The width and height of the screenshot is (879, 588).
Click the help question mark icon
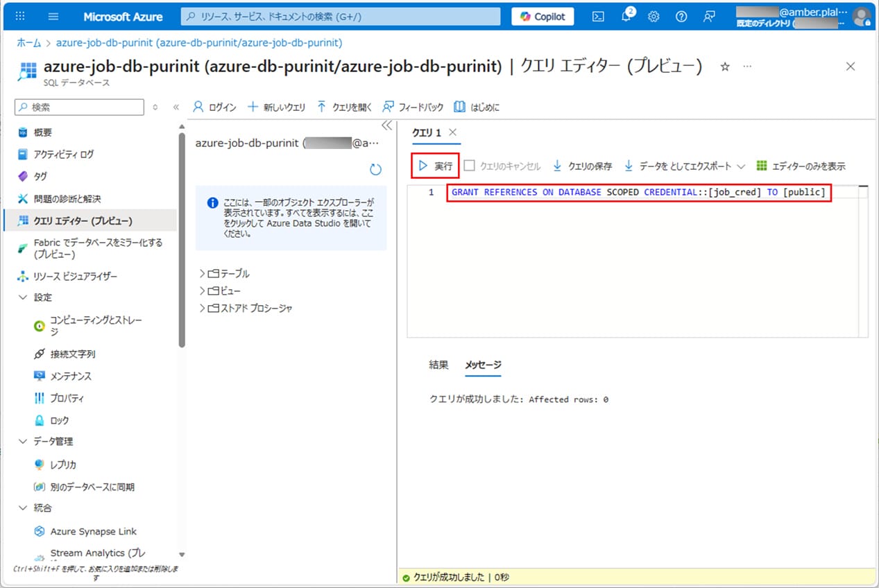pyautogui.click(x=681, y=17)
